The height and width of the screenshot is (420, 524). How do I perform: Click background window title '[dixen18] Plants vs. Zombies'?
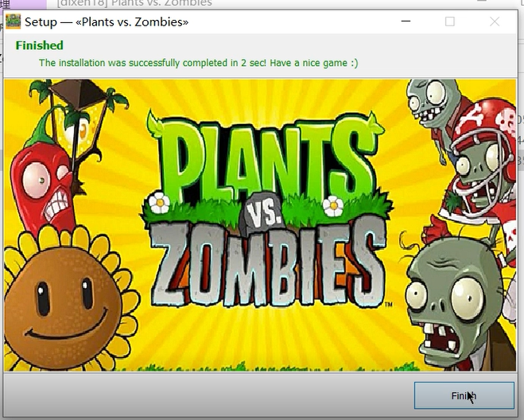point(134,3)
